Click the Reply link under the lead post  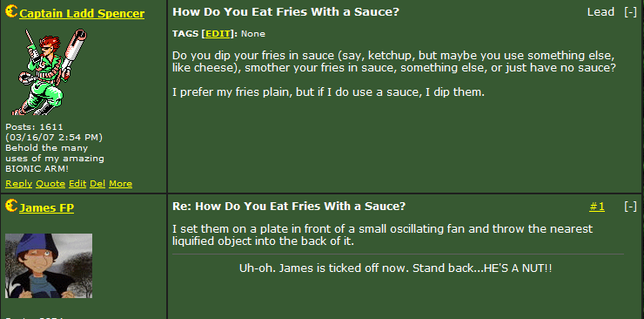coord(19,184)
